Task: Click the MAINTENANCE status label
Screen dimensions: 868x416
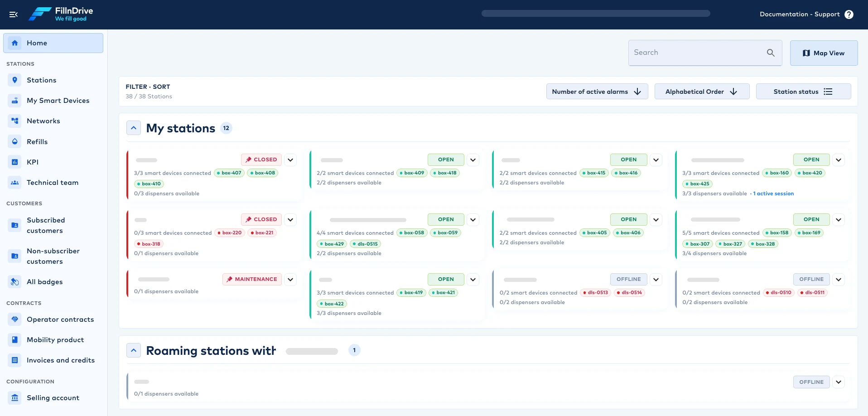Action: click(252, 279)
